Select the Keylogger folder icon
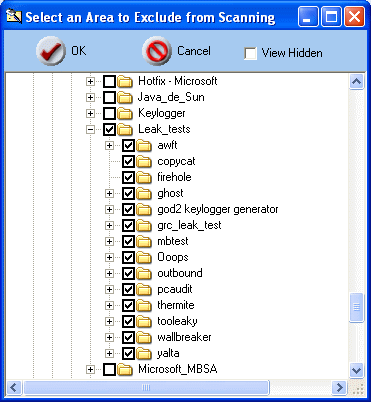The width and height of the screenshot is (371, 402). (x=125, y=113)
